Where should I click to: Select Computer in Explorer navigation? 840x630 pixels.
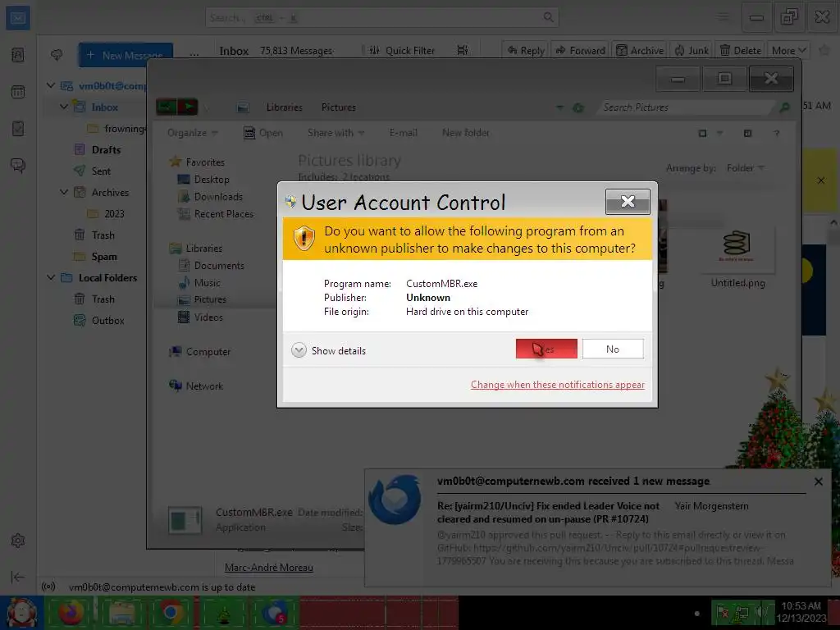pos(208,351)
